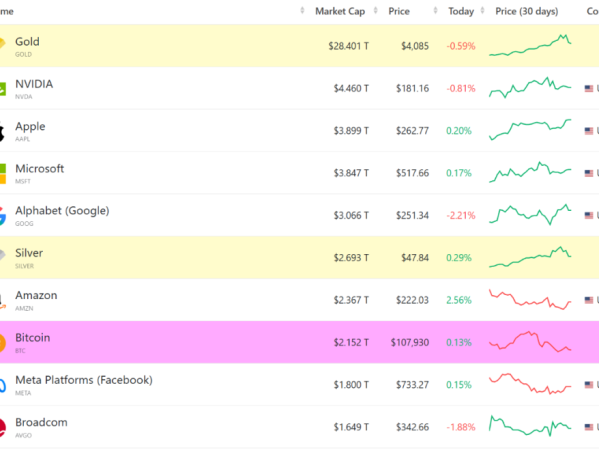599x450 pixels.
Task: Click Apple price $262.77
Action: click(413, 131)
